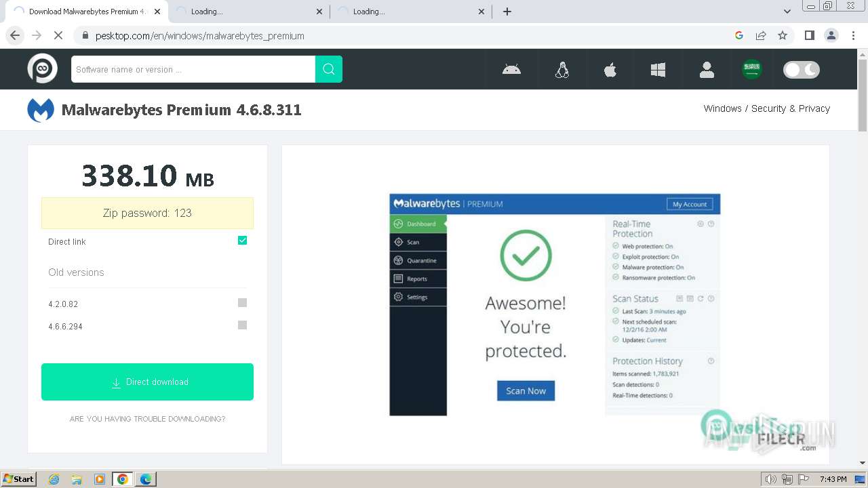The height and width of the screenshot is (488, 868).
Task: Uncheck the Direct link checkbox
Action: click(242, 241)
